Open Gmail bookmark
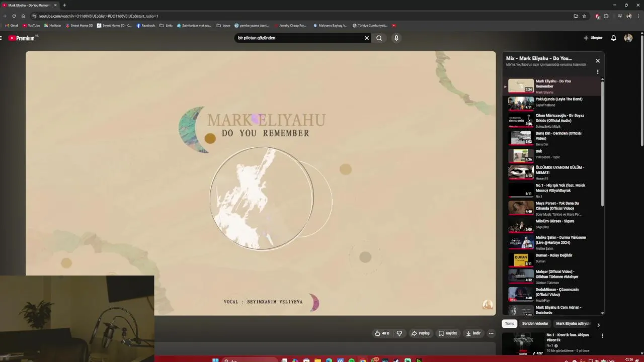This screenshot has height=362, width=644. pos(12,25)
